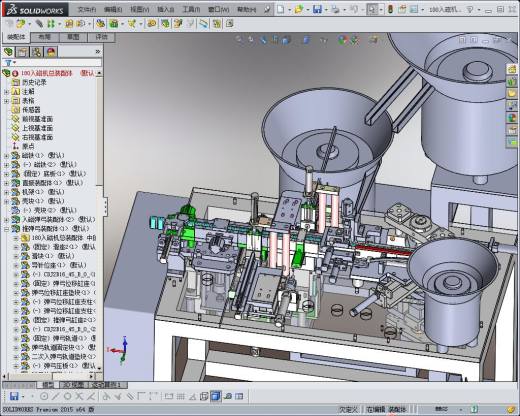Screen dimensions: 520x416
Task: Click the blue Save icon in top toolbar
Action: click(317, 9)
